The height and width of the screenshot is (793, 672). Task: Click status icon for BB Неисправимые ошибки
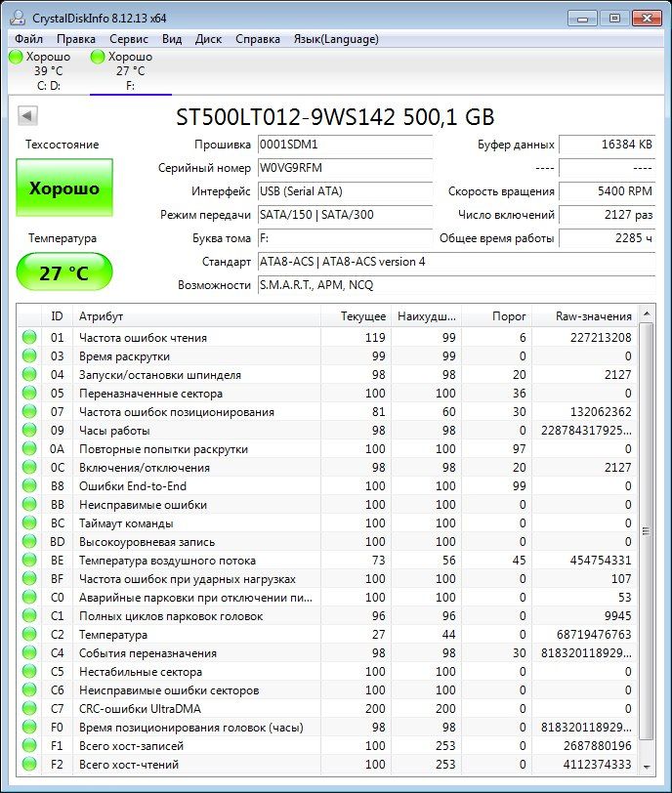[x=29, y=504]
